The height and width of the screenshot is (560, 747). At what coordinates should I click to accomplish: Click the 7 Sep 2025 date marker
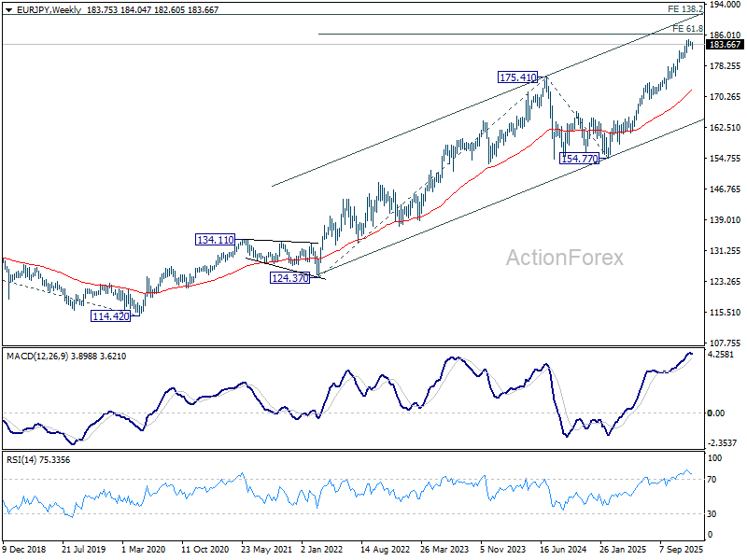[x=681, y=549]
